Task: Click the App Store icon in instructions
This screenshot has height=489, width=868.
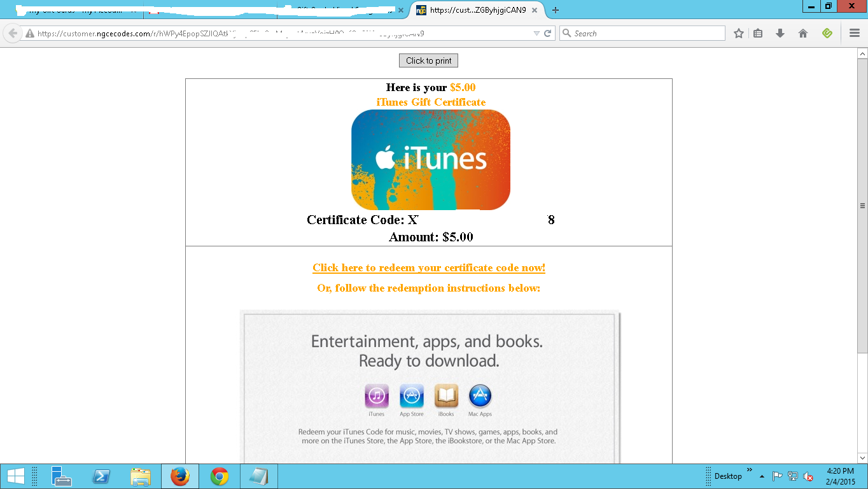Action: pyautogui.click(x=412, y=396)
